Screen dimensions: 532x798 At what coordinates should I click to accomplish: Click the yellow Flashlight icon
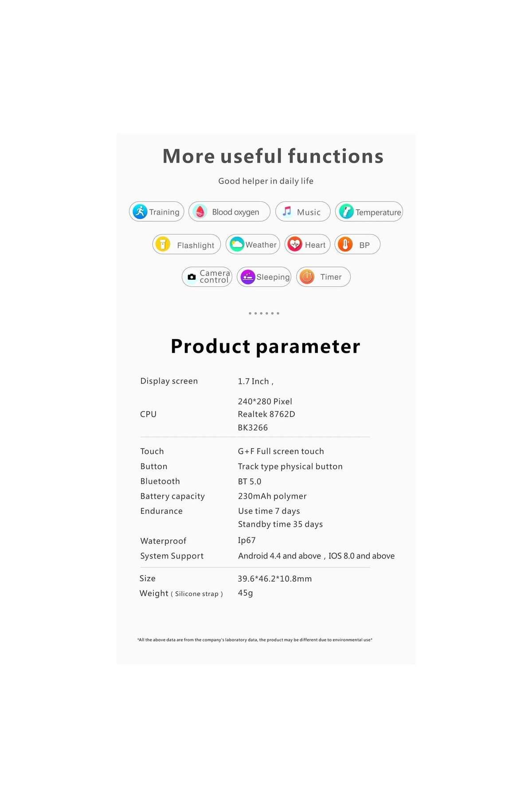(163, 244)
